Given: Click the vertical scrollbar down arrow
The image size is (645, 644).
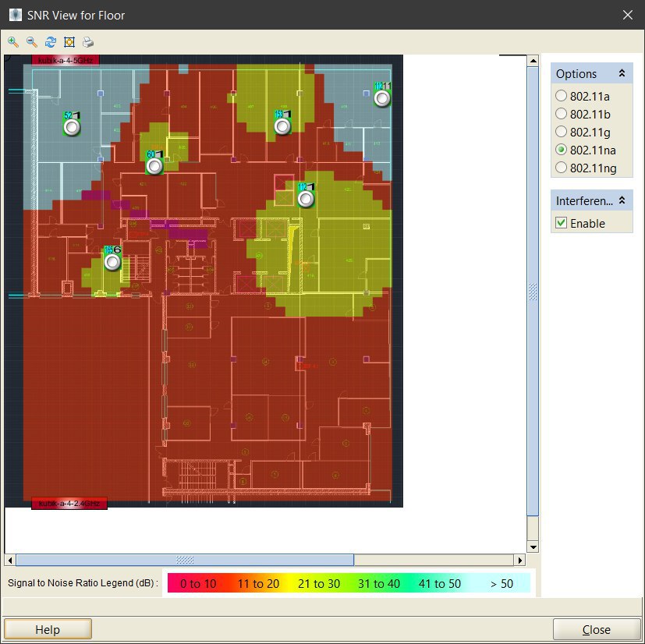Looking at the screenshot, I should [533, 547].
